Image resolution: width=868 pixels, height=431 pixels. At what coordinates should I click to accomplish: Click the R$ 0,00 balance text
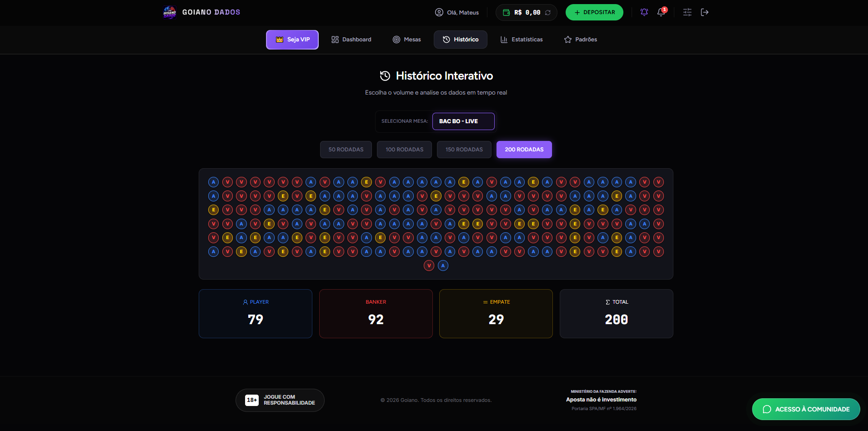tap(527, 13)
